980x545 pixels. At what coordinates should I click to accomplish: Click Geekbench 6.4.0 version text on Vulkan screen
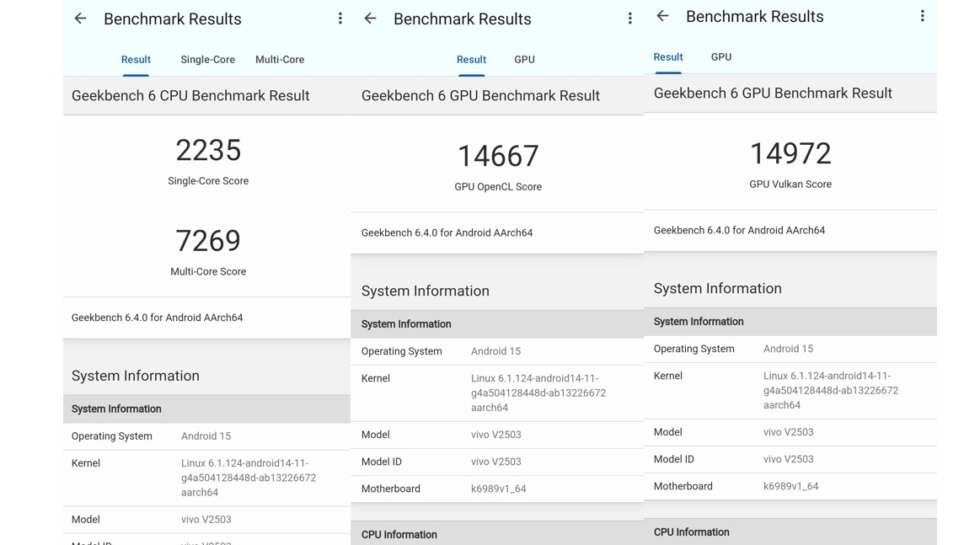[x=739, y=230]
